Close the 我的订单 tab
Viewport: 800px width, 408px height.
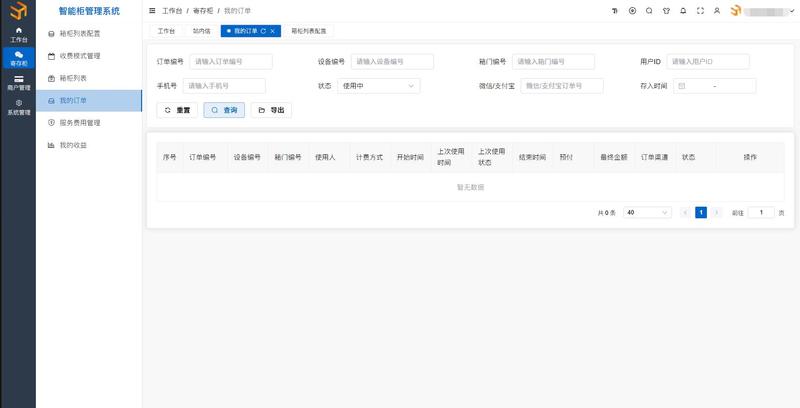pyautogui.click(x=273, y=31)
